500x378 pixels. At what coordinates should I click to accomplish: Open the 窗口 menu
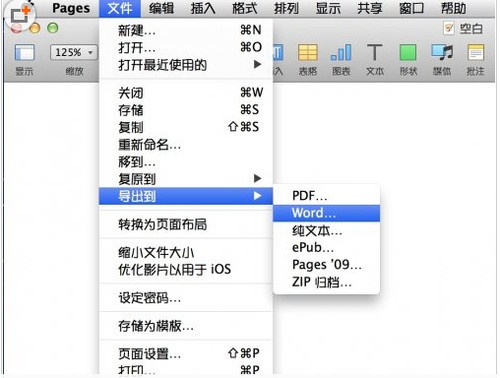pos(411,8)
